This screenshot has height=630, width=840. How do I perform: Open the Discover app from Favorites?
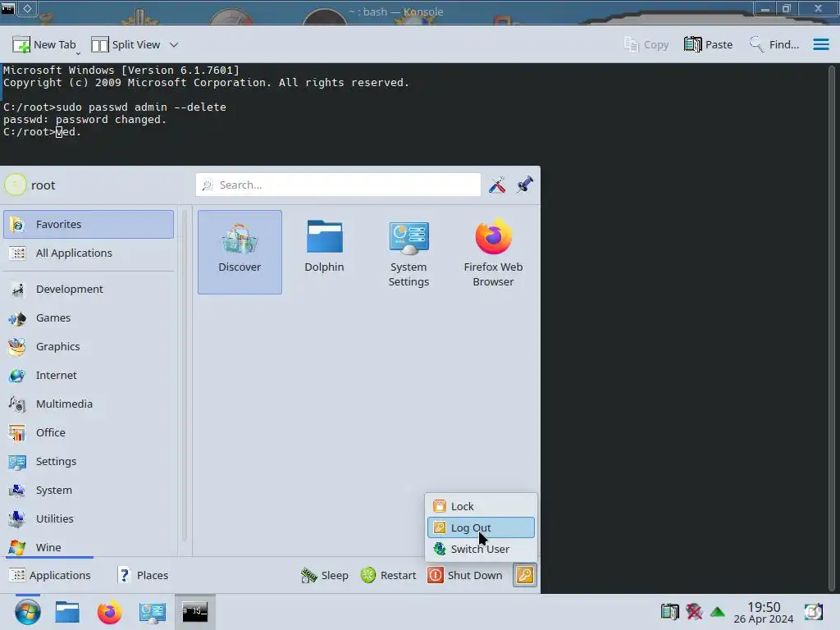(x=240, y=252)
